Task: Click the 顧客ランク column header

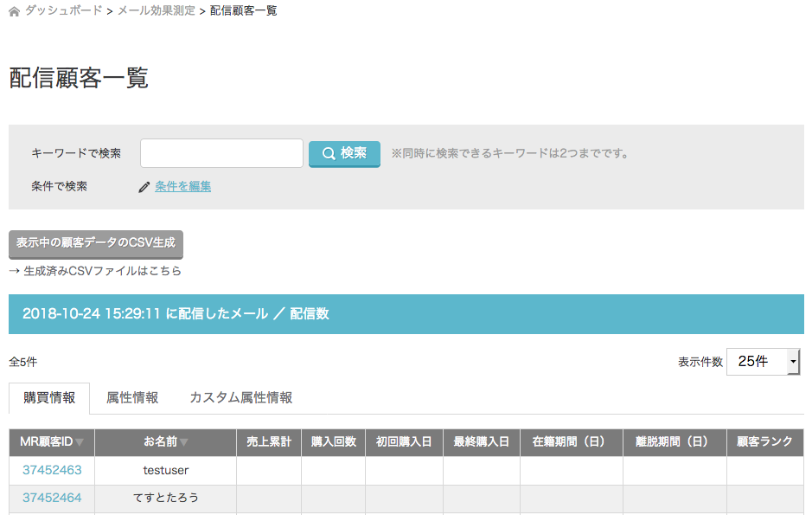Action: pos(764,442)
